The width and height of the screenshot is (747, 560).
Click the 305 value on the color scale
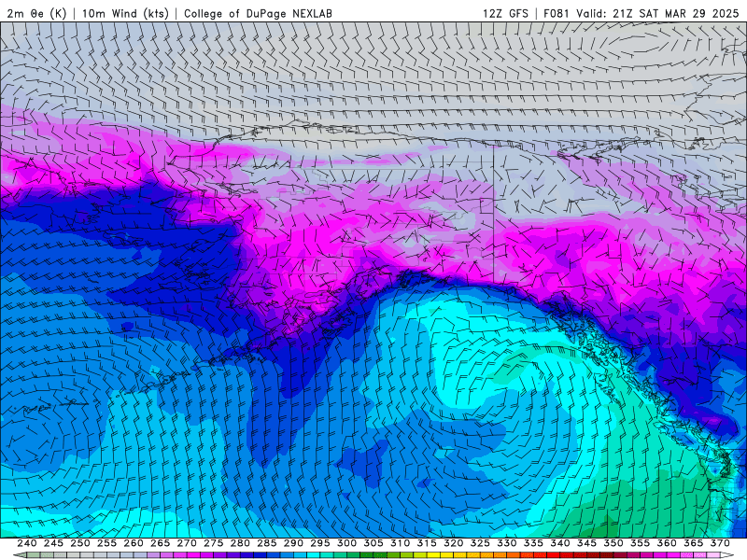(x=373, y=543)
